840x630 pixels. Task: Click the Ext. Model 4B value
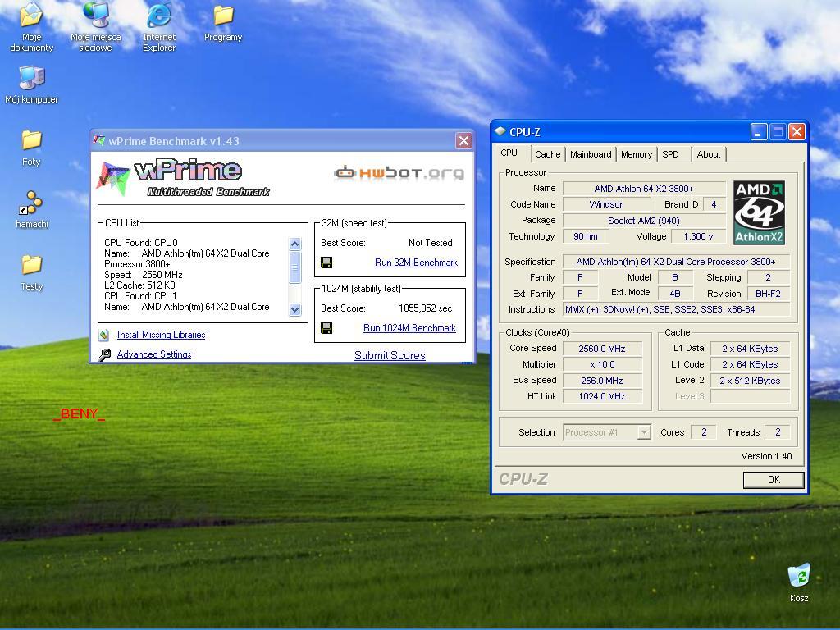(x=675, y=294)
